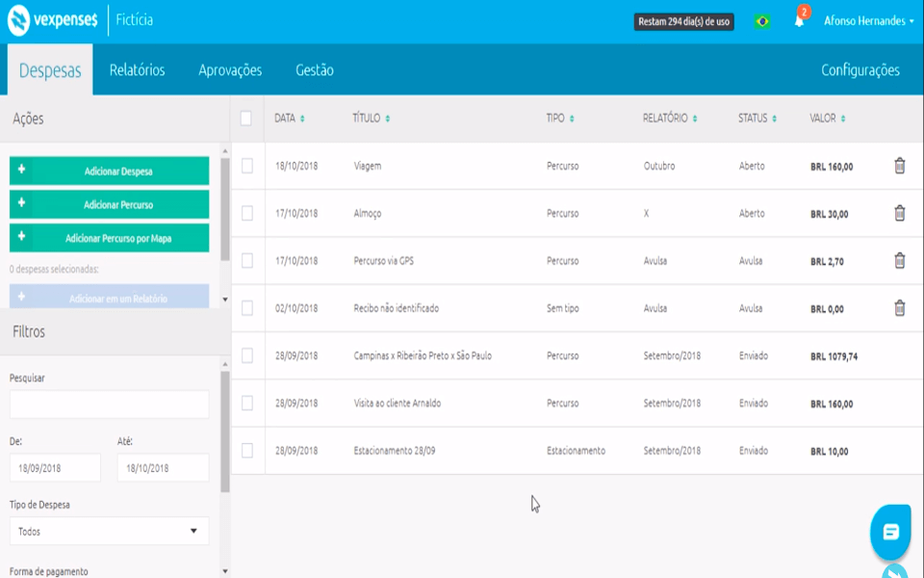Delete the Viagem expense using its trash icon
The image size is (924, 578).
(x=897, y=165)
